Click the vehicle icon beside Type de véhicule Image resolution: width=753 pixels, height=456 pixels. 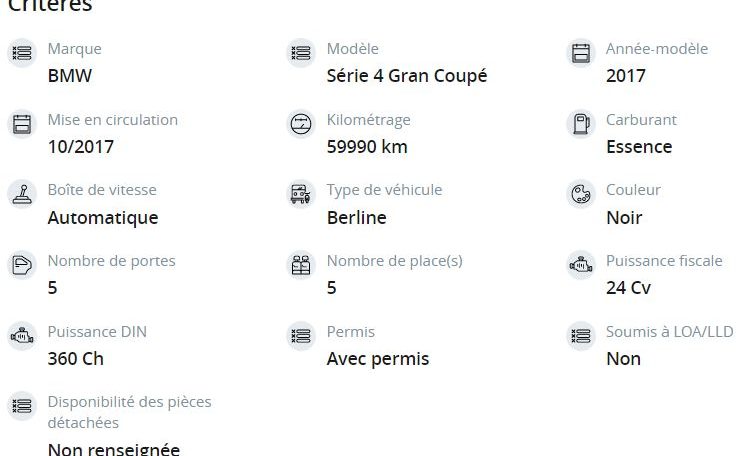pos(301,194)
